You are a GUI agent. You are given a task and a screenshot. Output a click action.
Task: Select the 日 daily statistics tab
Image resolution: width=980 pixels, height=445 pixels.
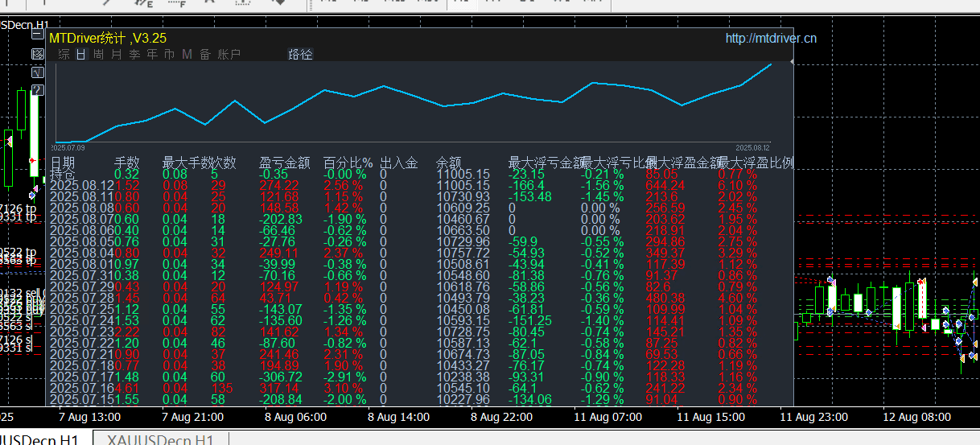pos(81,55)
